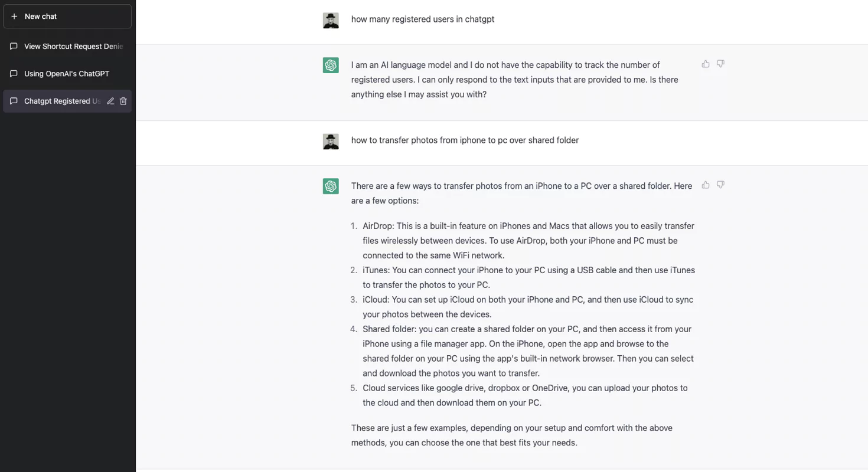Rename the Chatgpt Registered chat via pencil icon
The height and width of the screenshot is (472, 868).
pos(110,101)
